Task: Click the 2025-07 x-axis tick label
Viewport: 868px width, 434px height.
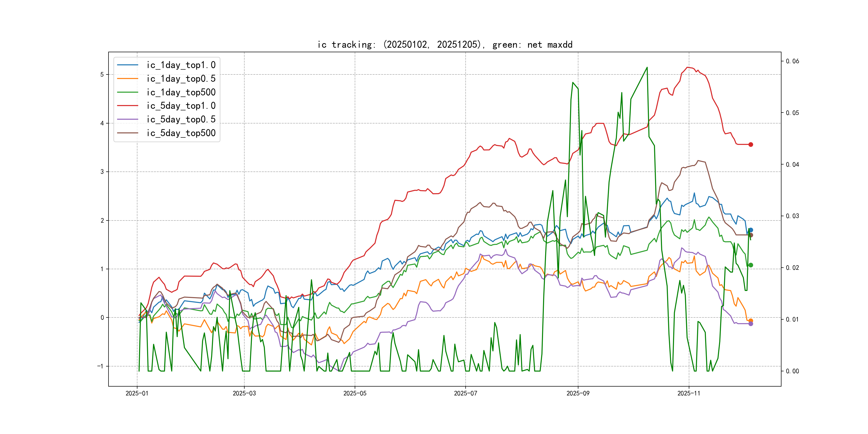Action: coord(465,393)
